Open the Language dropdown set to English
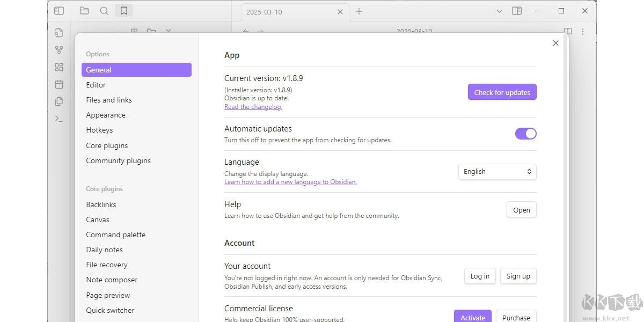 point(497,172)
